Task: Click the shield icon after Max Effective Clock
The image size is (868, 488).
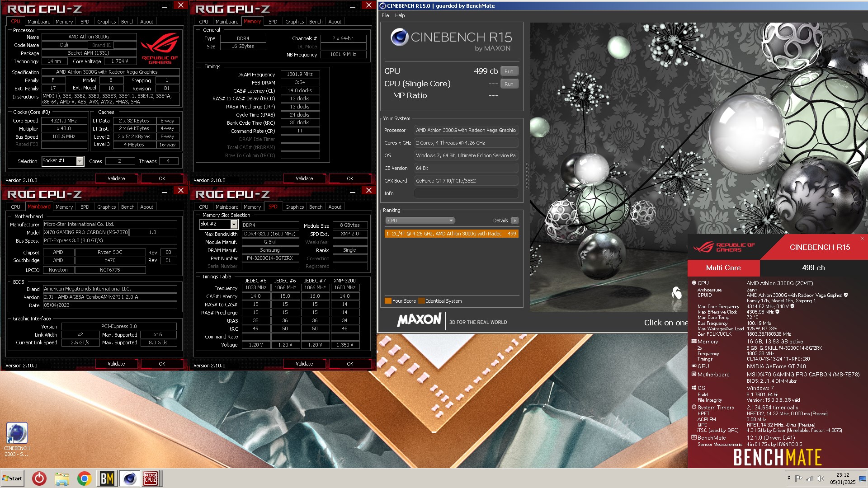Action: point(778,312)
